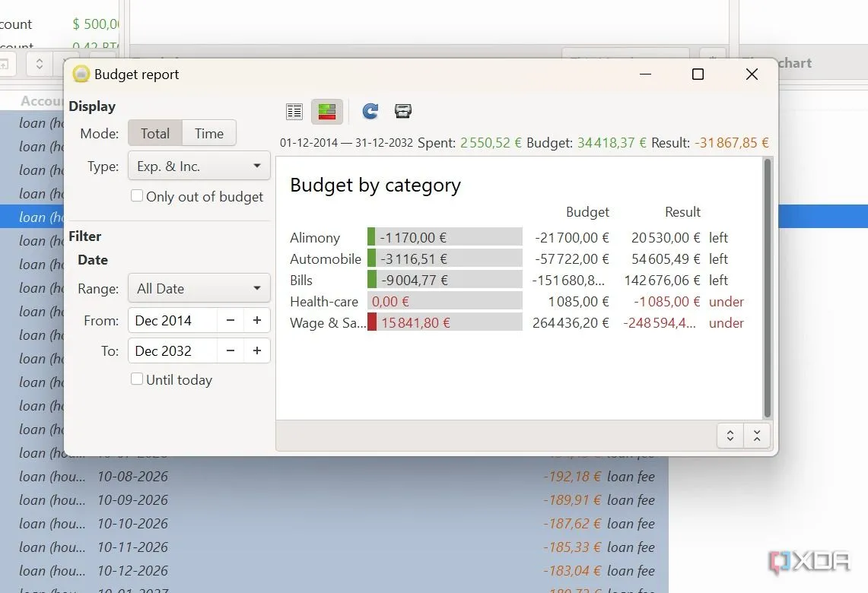Select the Total mode button
Screen dimensions: 868x593
coord(155,133)
